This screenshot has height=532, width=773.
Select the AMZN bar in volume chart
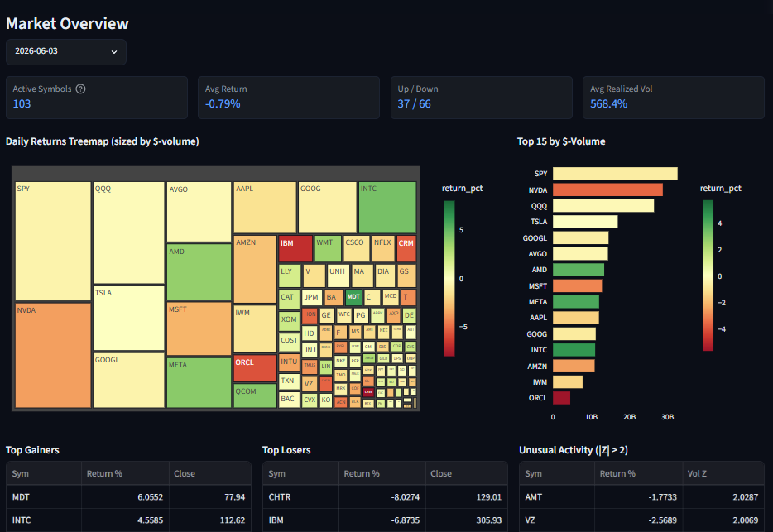tap(574, 366)
